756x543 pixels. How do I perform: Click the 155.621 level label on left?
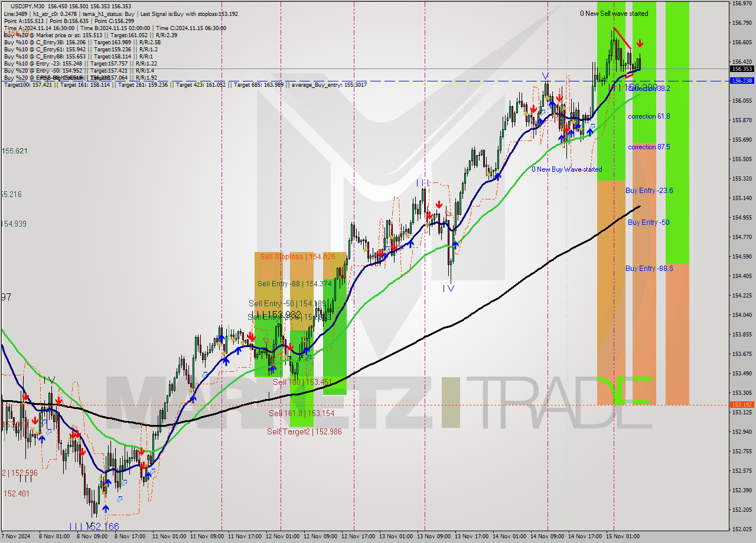coord(15,151)
